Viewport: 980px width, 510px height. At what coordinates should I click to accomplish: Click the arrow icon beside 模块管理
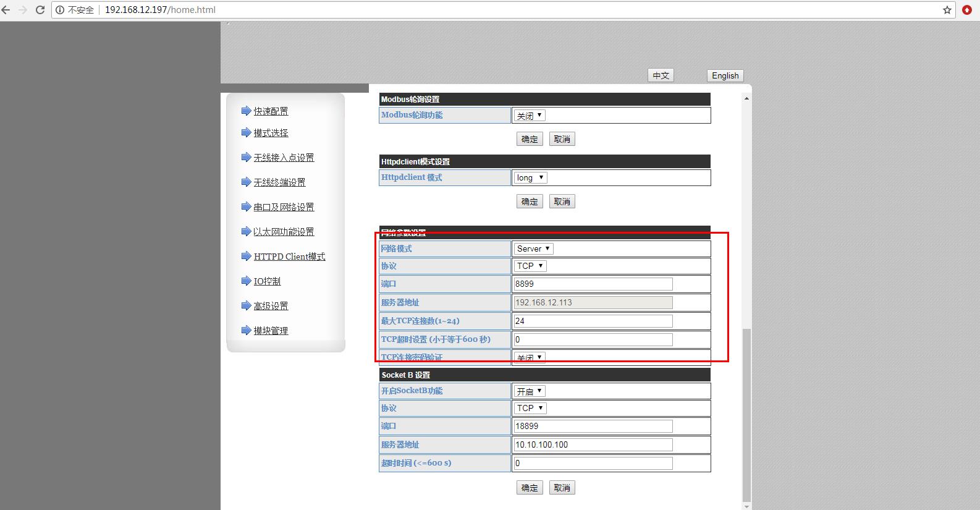246,331
